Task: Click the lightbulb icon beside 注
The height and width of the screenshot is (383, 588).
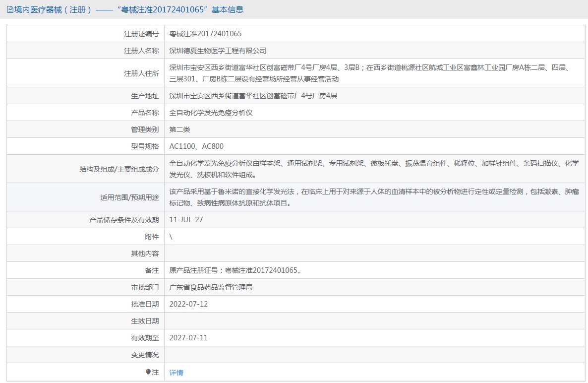Action: [x=148, y=372]
